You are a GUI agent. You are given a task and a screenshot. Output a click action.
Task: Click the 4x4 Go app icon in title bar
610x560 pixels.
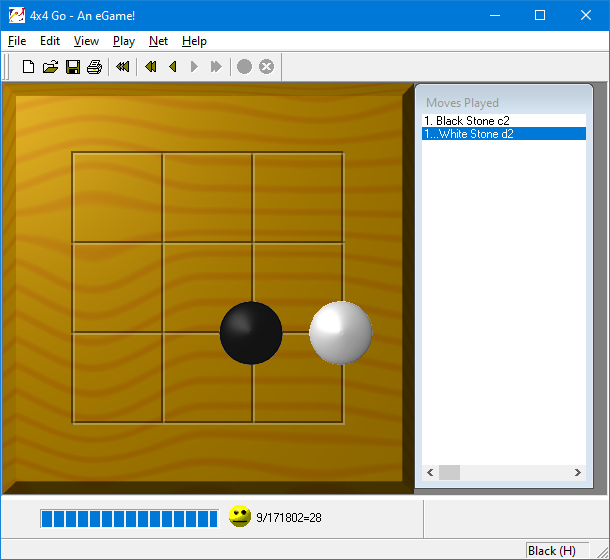[16, 16]
